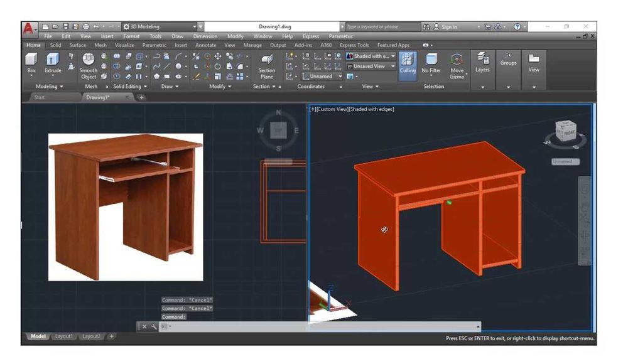Toggle the Culling button
The height and width of the screenshot is (364, 628).
(x=408, y=65)
